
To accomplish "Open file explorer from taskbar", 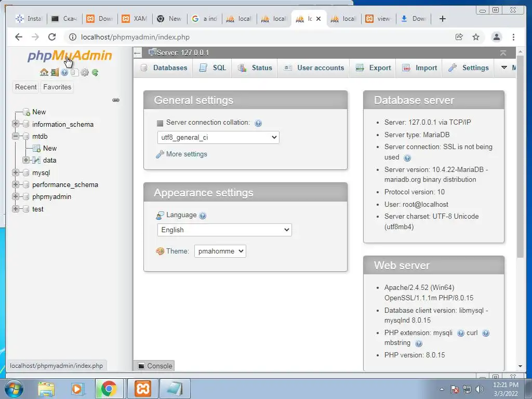I will tap(46, 389).
